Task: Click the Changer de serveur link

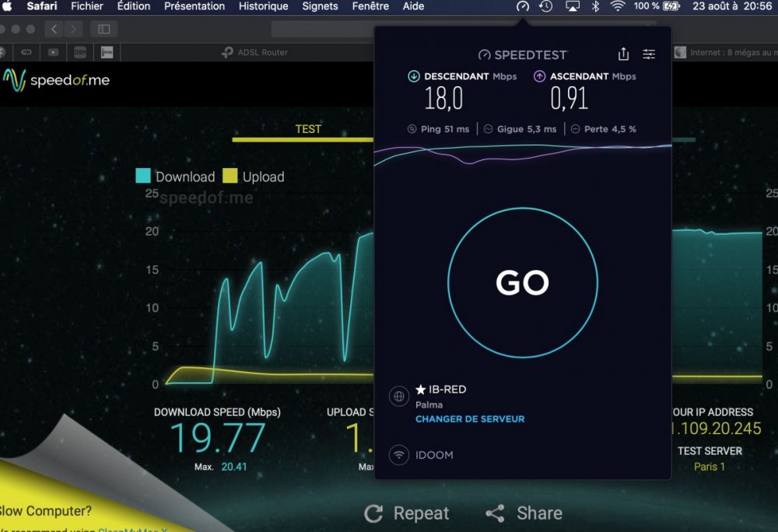Action: [x=470, y=419]
